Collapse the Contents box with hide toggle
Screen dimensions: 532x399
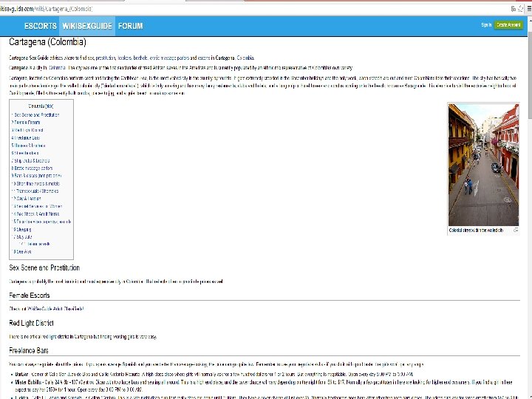pos(50,106)
